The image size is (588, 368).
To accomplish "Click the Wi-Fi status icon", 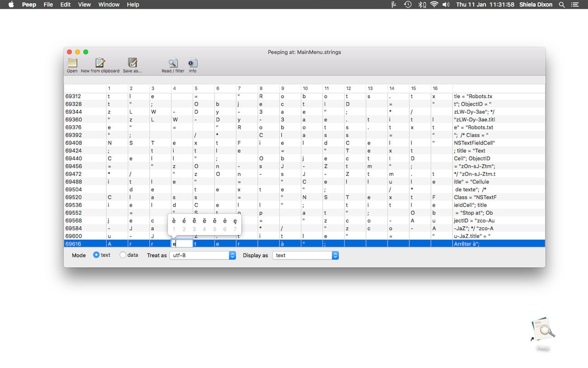I will tap(434, 5).
